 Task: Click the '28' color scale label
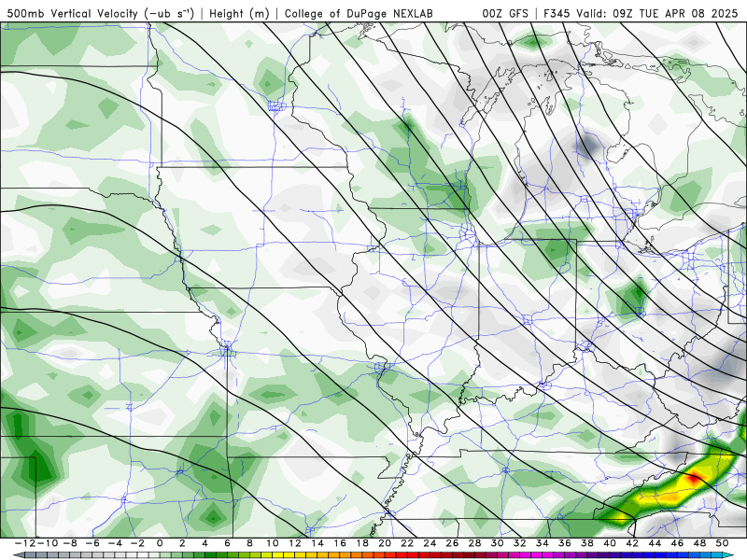pos(474,543)
